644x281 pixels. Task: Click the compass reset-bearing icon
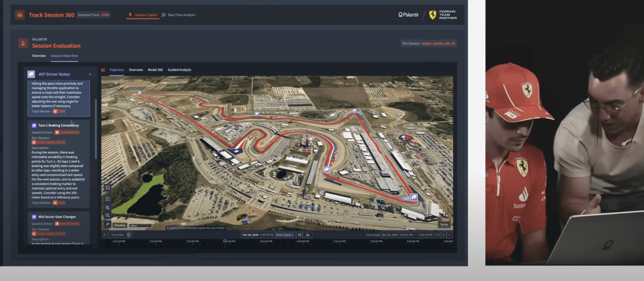coord(107,224)
